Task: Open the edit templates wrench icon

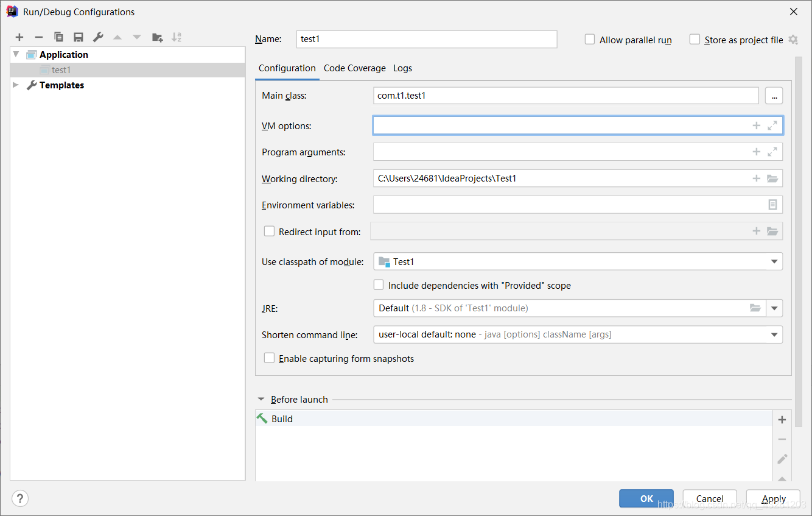Action: tap(98, 37)
